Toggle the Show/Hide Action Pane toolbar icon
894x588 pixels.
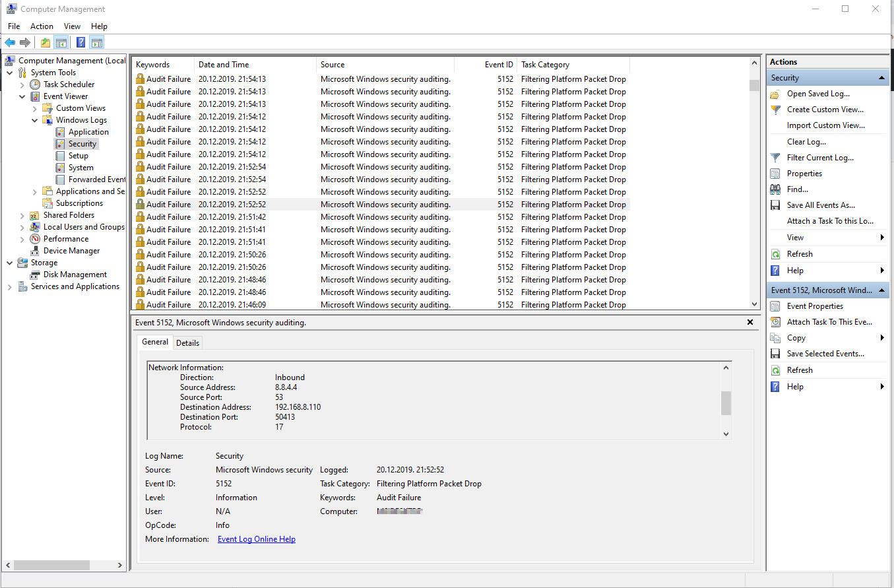(97, 43)
